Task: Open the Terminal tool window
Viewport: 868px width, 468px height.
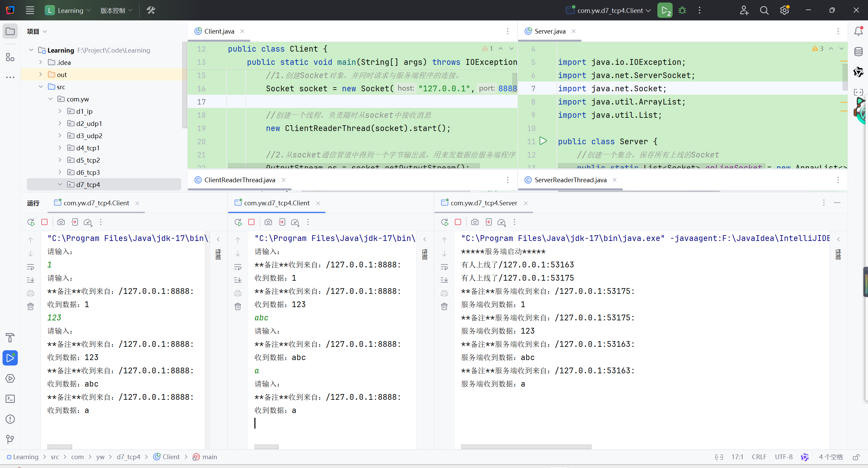Action: 10,399
